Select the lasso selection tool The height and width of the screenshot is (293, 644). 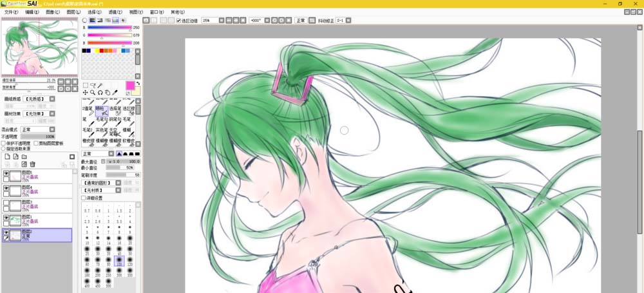93,86
